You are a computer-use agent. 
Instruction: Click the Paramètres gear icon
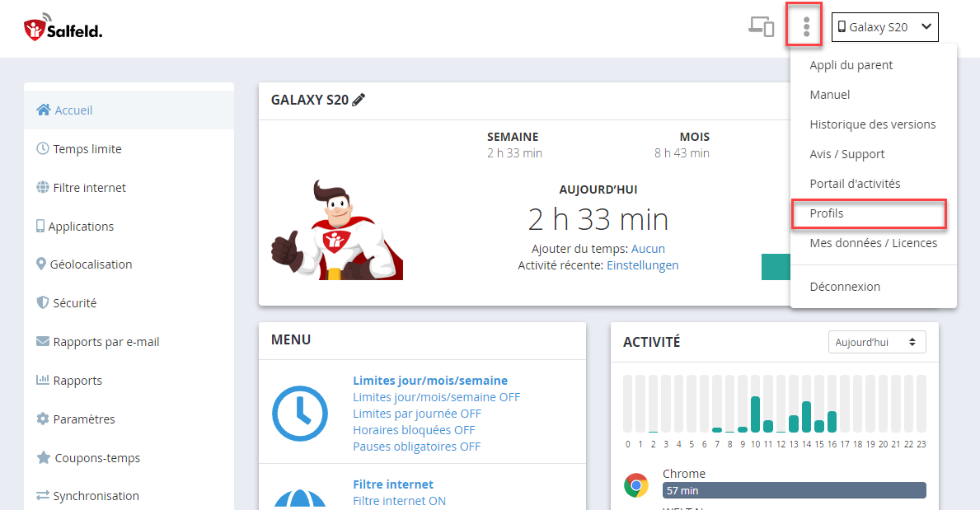[x=43, y=419]
